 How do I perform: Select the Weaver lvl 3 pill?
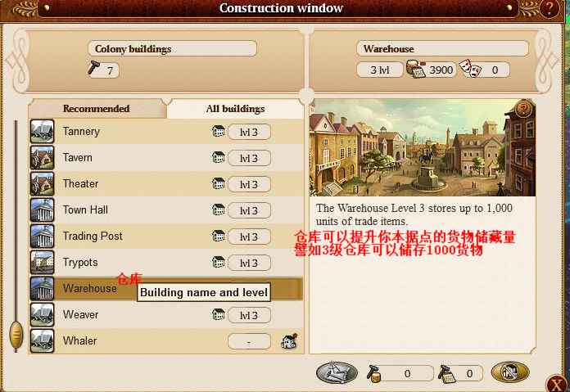pos(249,315)
